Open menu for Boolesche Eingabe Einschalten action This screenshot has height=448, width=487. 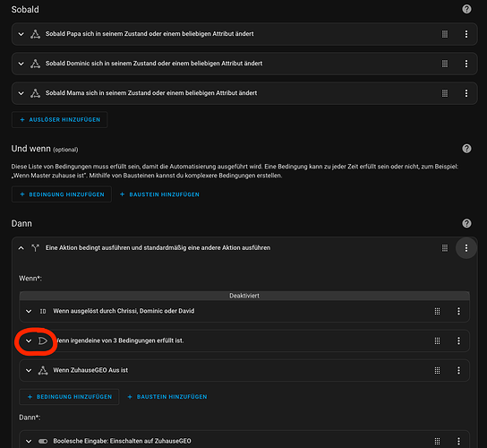[x=458, y=441]
